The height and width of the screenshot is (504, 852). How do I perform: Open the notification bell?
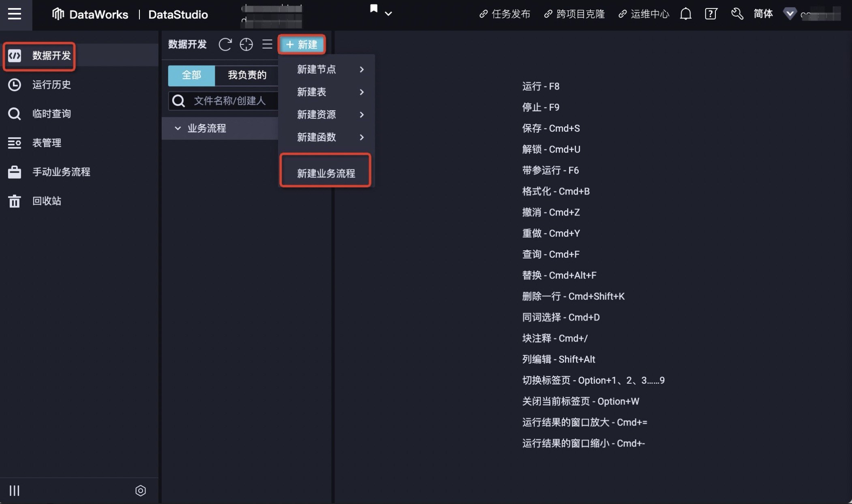pyautogui.click(x=685, y=14)
